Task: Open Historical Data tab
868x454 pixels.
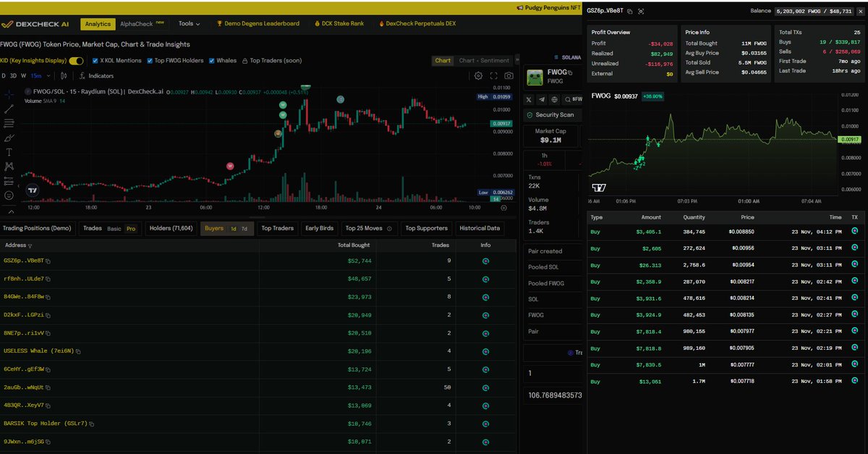Action: (478, 229)
